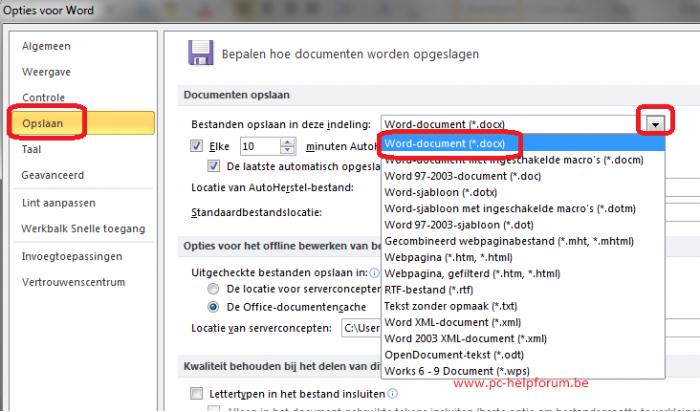Choose Gecombineerd webpaginabestand (*.mht, *.mhtml)
Image resolution: width=700 pixels, height=412 pixels.
tap(523, 241)
